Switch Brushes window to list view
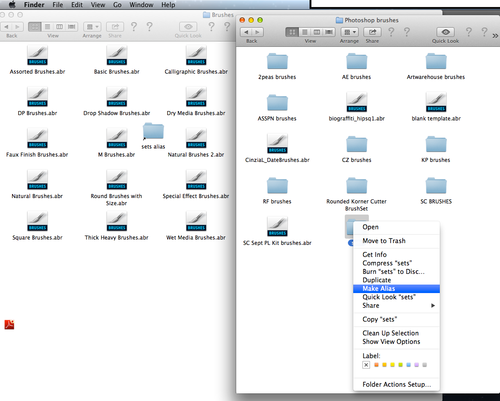The width and height of the screenshot is (500, 401). (x=47, y=27)
